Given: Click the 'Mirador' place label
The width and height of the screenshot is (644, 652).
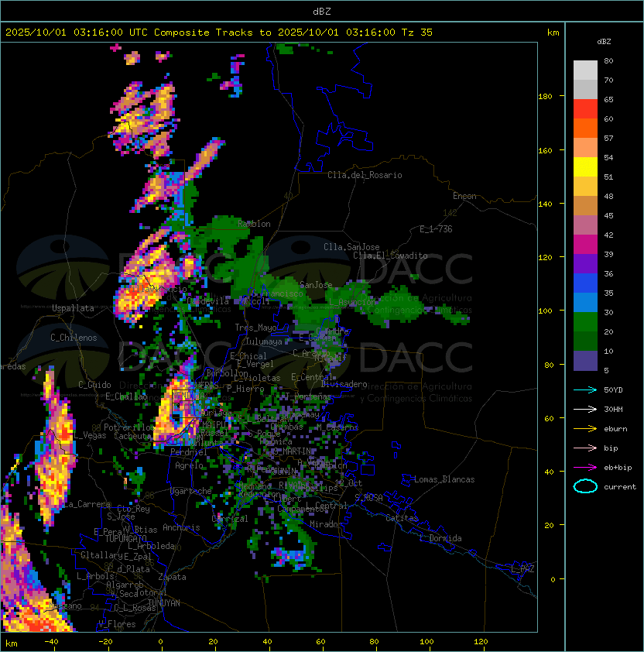Looking at the screenshot, I should point(326,524).
